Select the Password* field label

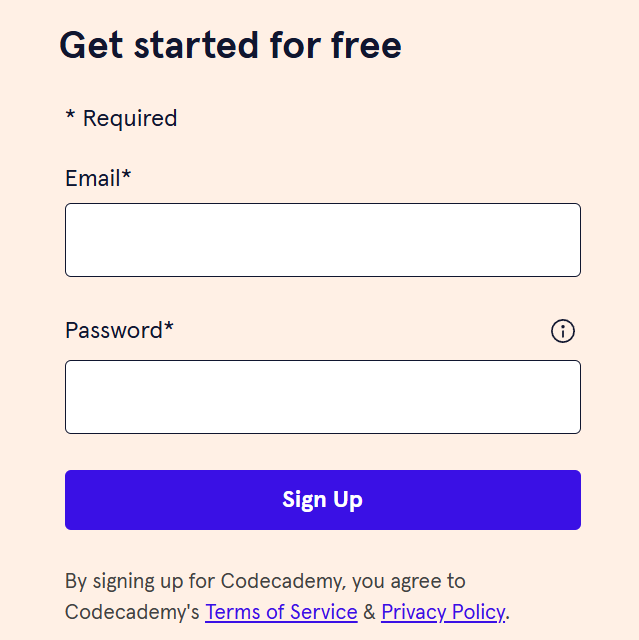(x=119, y=330)
